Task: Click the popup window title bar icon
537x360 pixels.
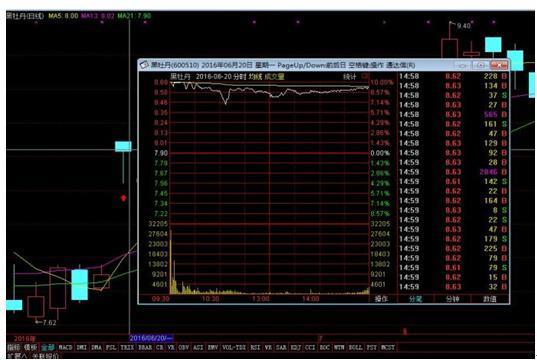Action: click(x=144, y=65)
